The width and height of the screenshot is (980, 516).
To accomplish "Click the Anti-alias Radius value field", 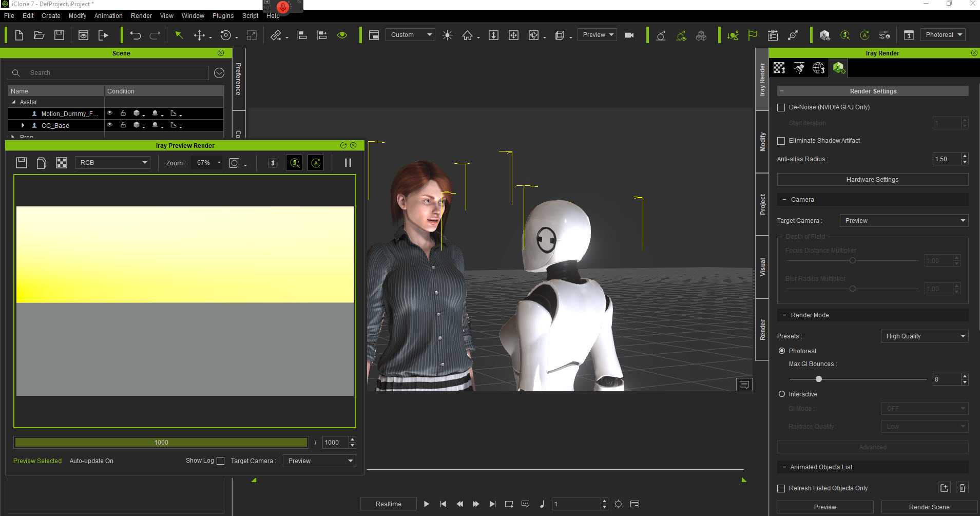I will click(x=947, y=159).
